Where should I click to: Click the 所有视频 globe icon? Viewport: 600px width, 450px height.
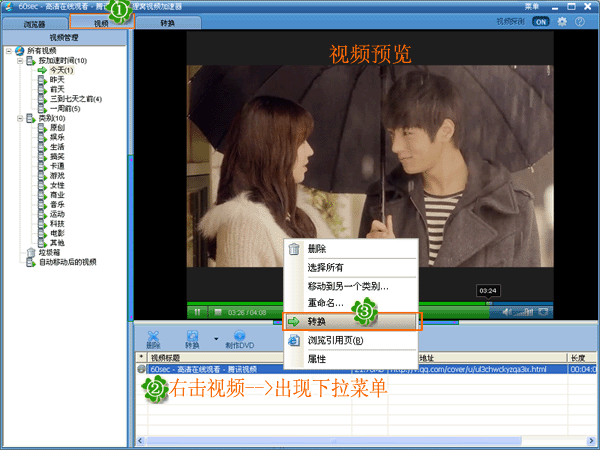tap(20, 51)
